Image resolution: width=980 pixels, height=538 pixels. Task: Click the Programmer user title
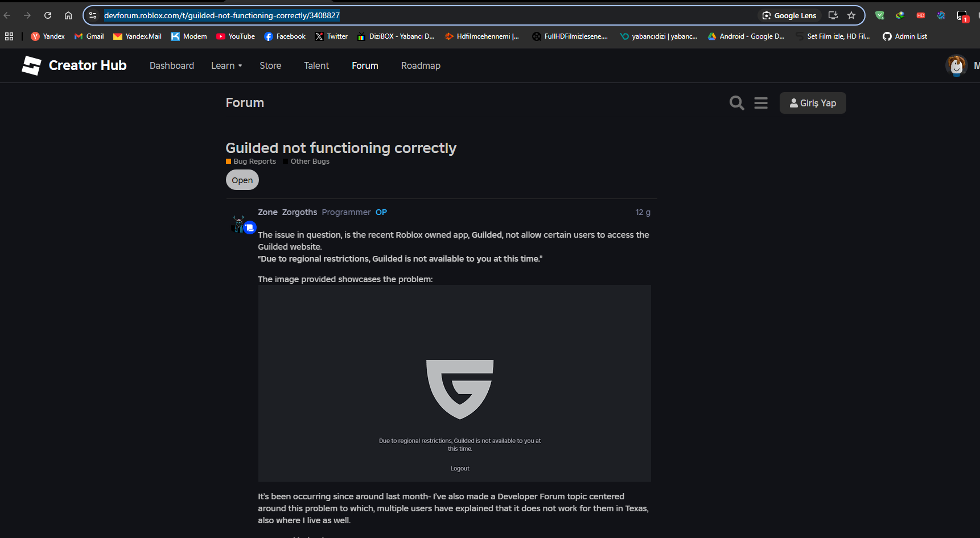[x=346, y=212]
